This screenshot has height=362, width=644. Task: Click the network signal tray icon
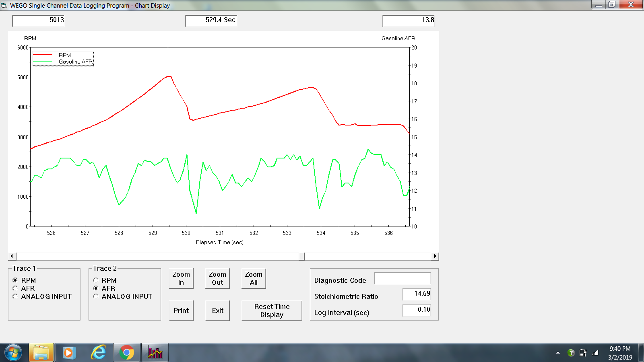tap(595, 353)
